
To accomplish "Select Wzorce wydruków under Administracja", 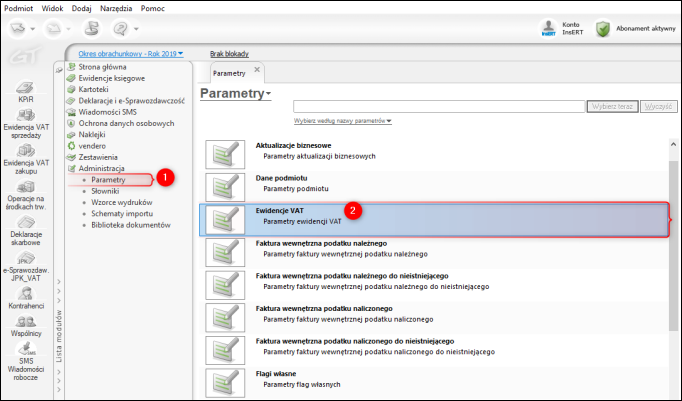I will tap(122, 203).
